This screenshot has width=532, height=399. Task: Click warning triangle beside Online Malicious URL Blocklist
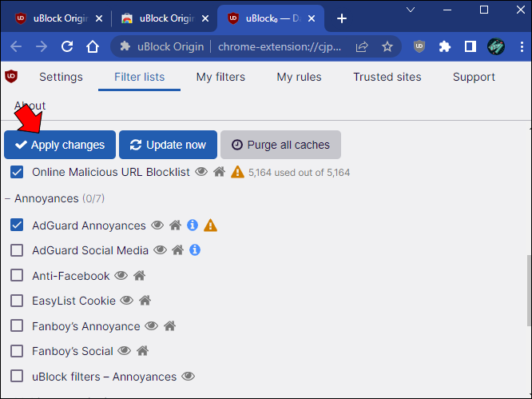tap(237, 172)
